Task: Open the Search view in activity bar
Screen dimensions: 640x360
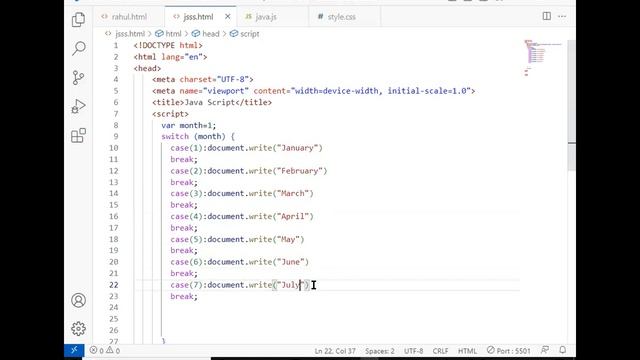Action: click(78, 49)
